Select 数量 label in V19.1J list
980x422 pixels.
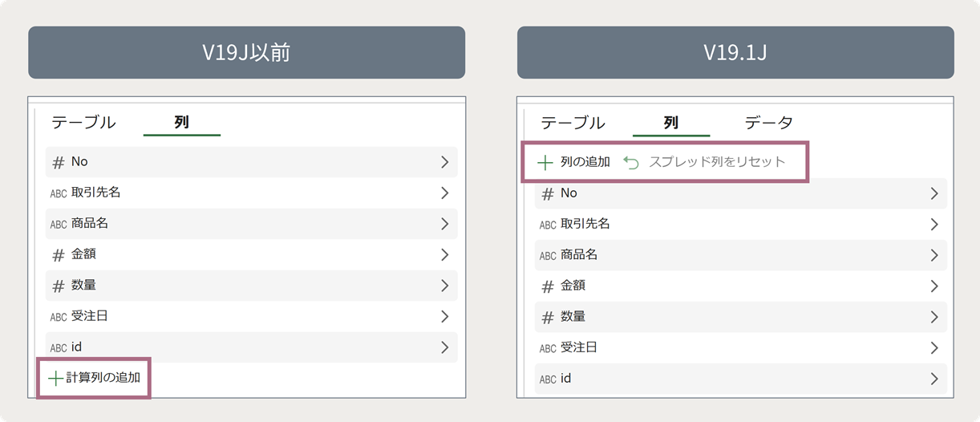[573, 316]
